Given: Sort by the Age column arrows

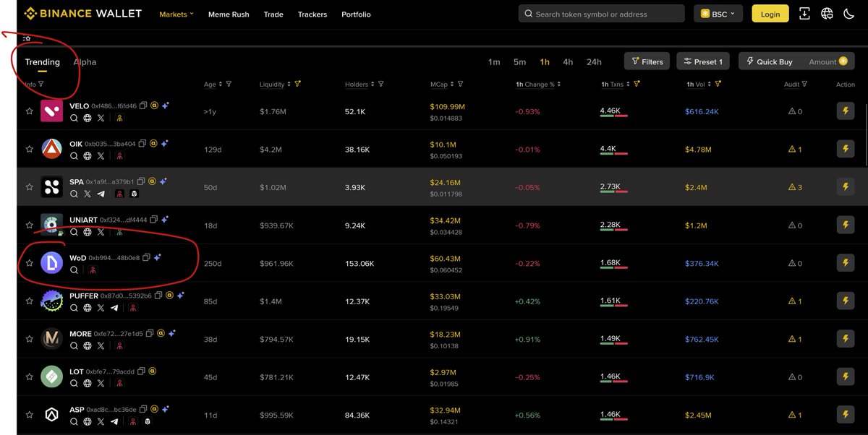Looking at the screenshot, I should coord(221,85).
